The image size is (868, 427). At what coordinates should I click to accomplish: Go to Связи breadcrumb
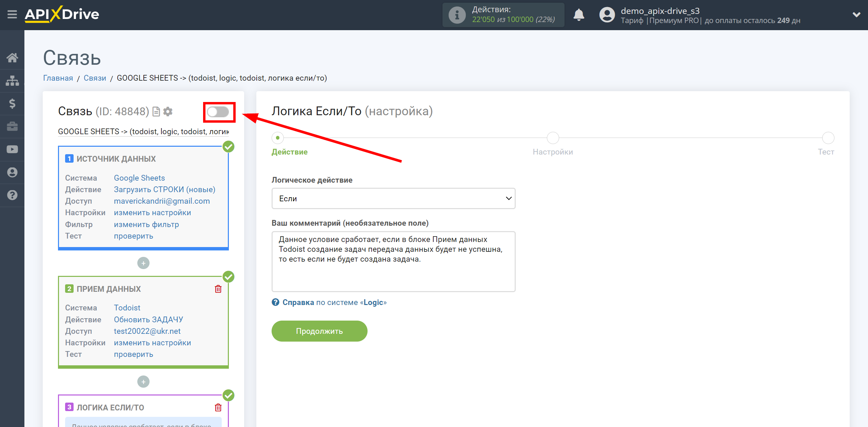[95, 78]
